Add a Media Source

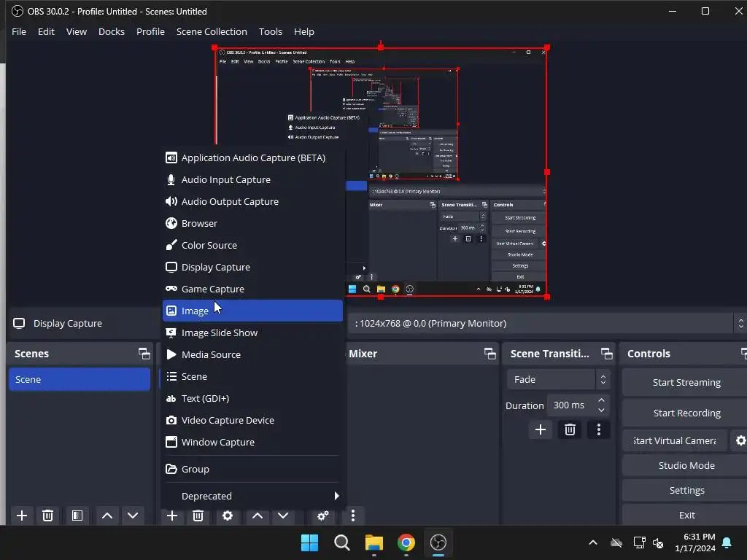pos(252,355)
